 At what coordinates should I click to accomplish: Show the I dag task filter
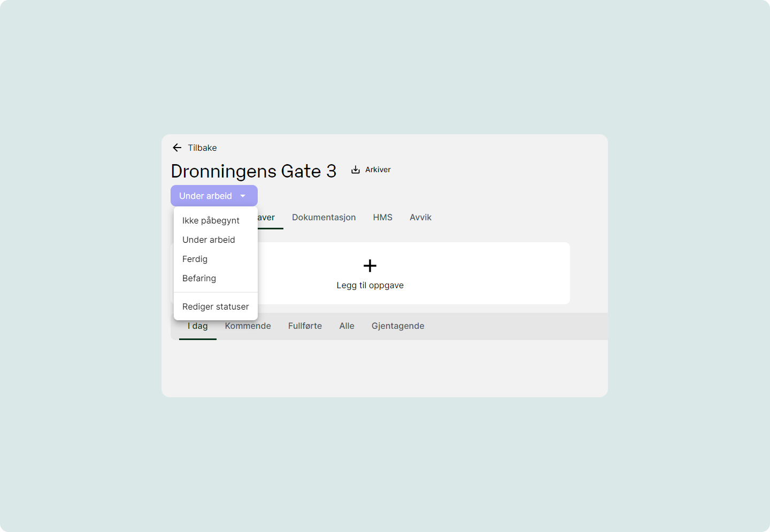[x=198, y=326]
